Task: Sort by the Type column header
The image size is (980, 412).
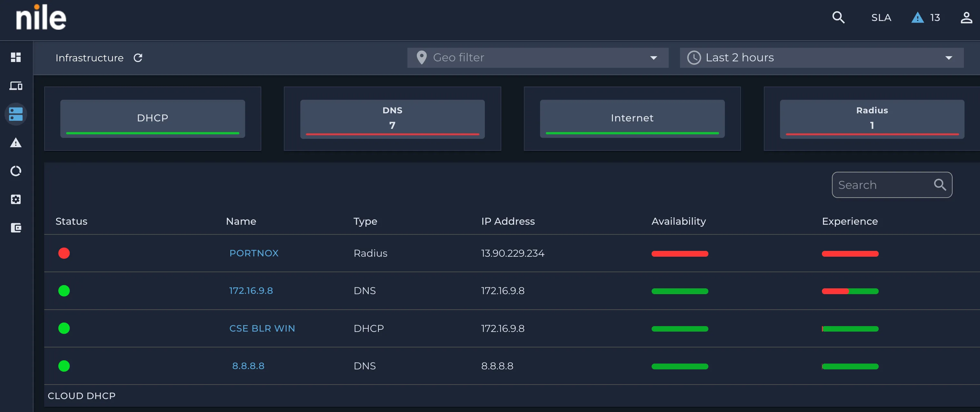Action: (x=365, y=221)
